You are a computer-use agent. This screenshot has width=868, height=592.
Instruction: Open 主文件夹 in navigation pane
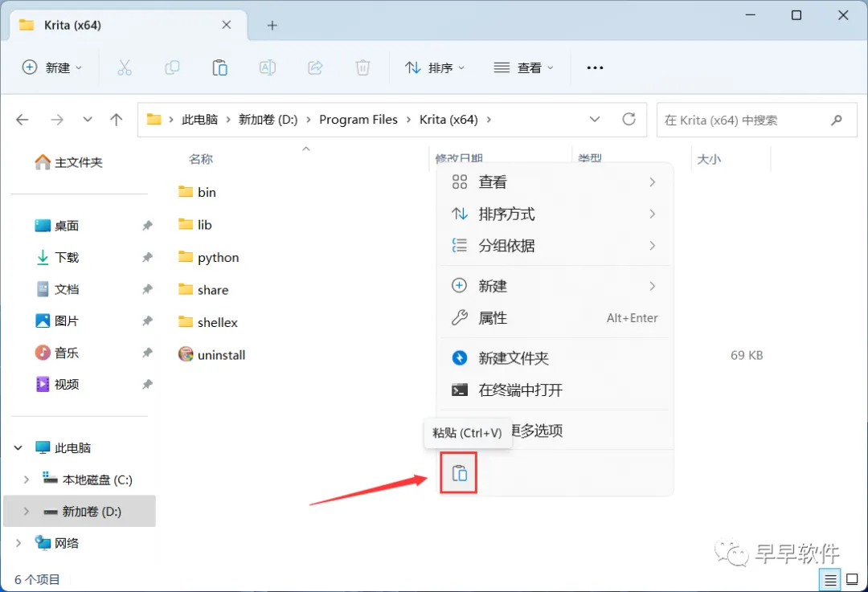click(68, 162)
